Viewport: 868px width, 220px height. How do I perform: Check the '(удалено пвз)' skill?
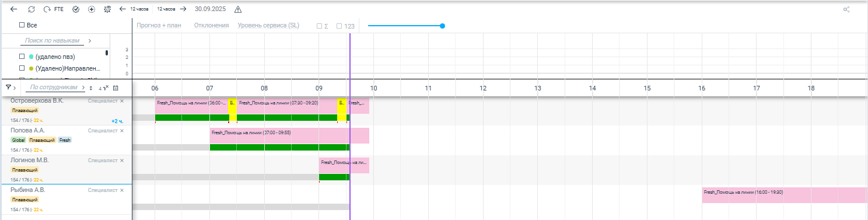click(22, 57)
